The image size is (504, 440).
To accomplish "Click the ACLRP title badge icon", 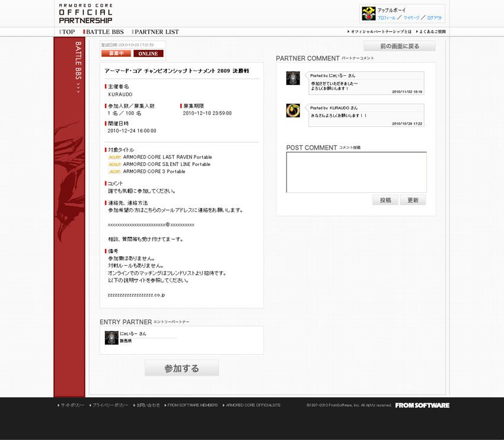I will pyautogui.click(x=115, y=157).
